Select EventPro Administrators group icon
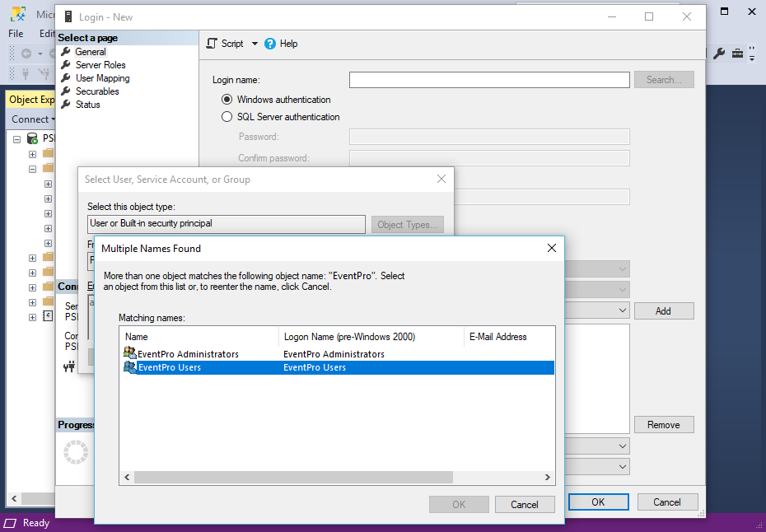The height and width of the screenshot is (532, 766). click(130, 353)
